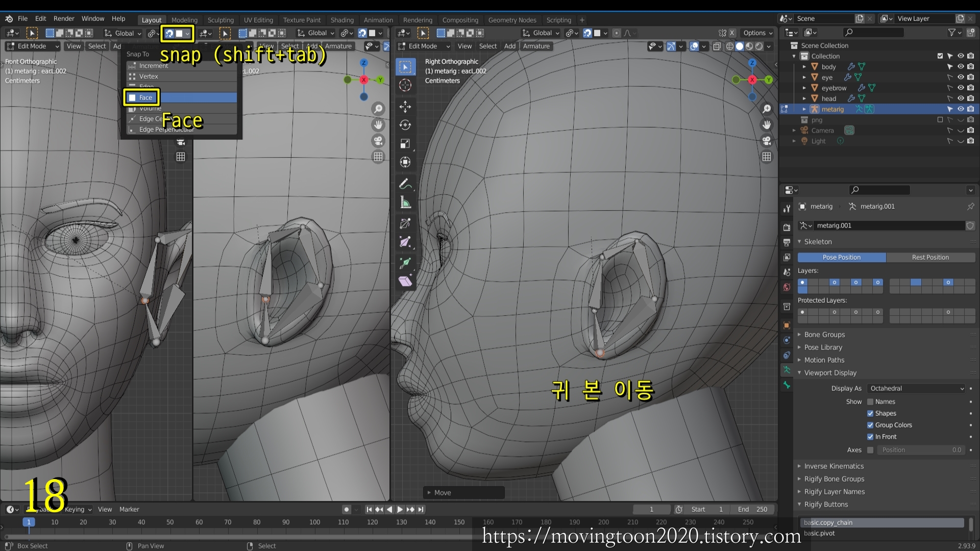
Task: Click the Rest Position button
Action: (930, 257)
